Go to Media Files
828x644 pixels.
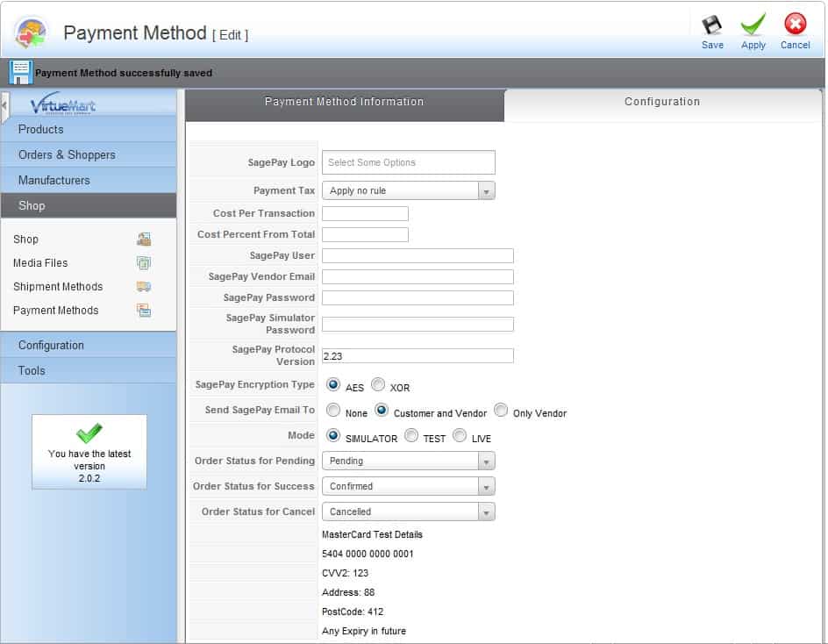click(x=40, y=262)
